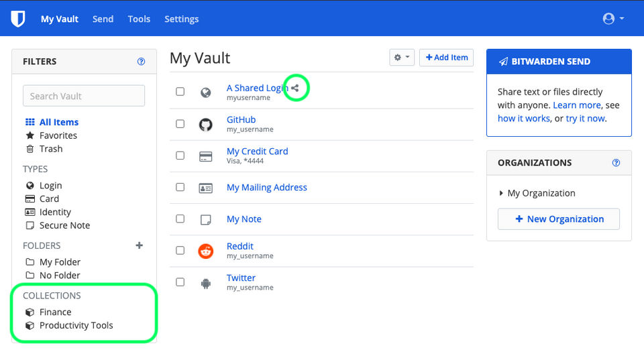Open the account profile menu
Viewport: 644px width, 352px height.
pos(613,19)
